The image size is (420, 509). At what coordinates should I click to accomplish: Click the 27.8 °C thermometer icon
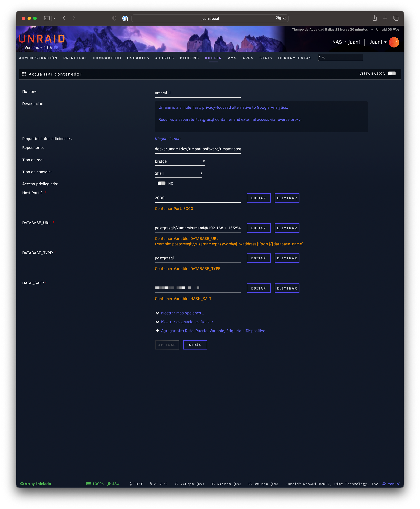pos(151,484)
